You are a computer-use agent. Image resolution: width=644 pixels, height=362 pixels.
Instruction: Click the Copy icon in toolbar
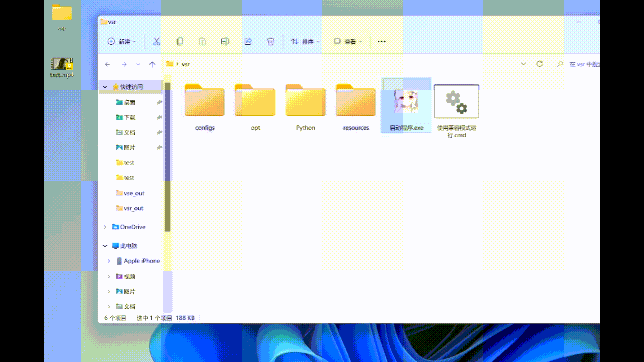pyautogui.click(x=180, y=42)
